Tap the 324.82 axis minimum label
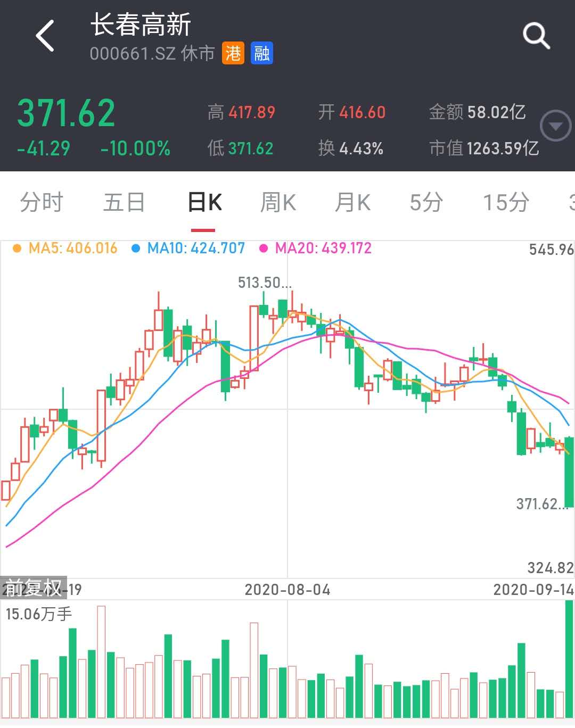Image resolution: width=575 pixels, height=728 pixels. click(x=551, y=568)
